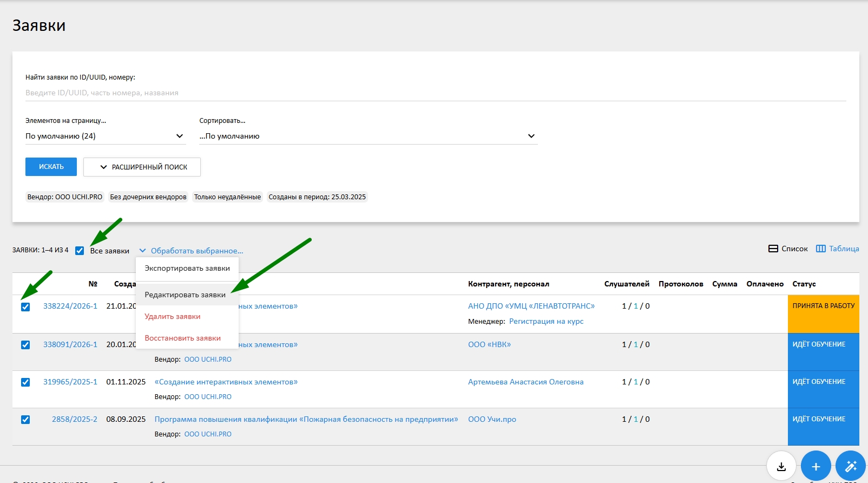
Task: Expand РАСШИРЕННЫЙ ПОИСК options
Action: point(142,167)
